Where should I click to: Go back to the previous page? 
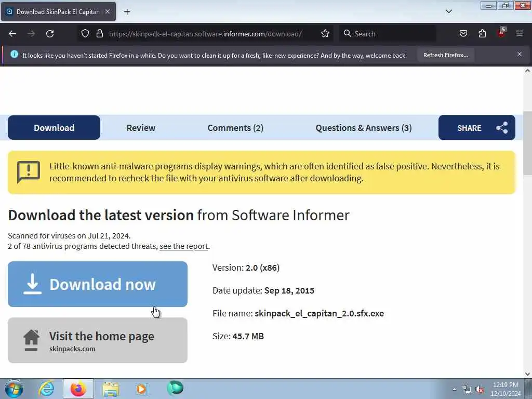(x=12, y=34)
